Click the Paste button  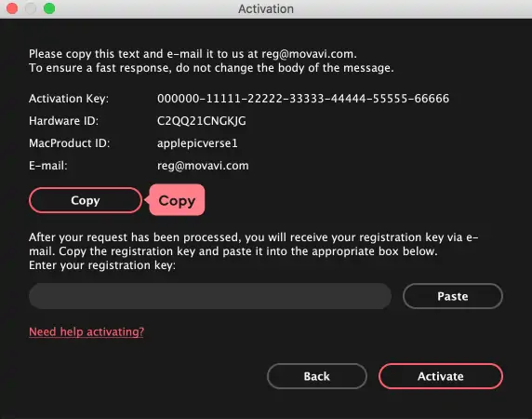[x=453, y=296]
